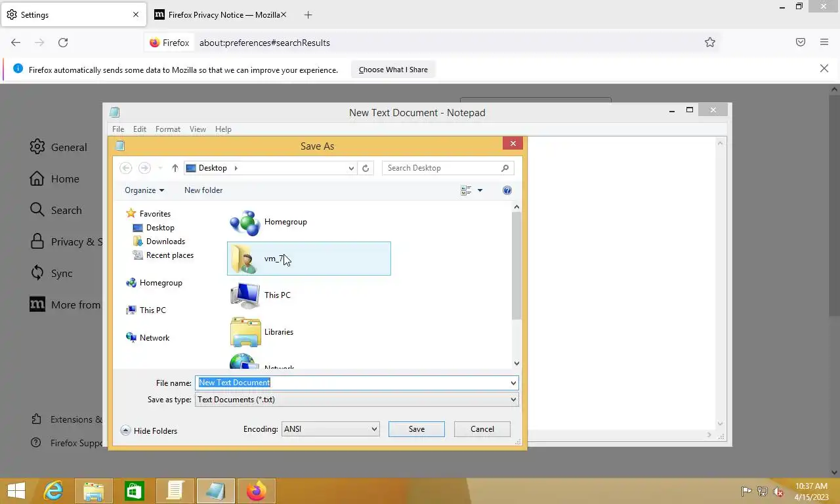Click the file list scroll down arrow
This screenshot has height=504, width=840.
tap(516, 364)
